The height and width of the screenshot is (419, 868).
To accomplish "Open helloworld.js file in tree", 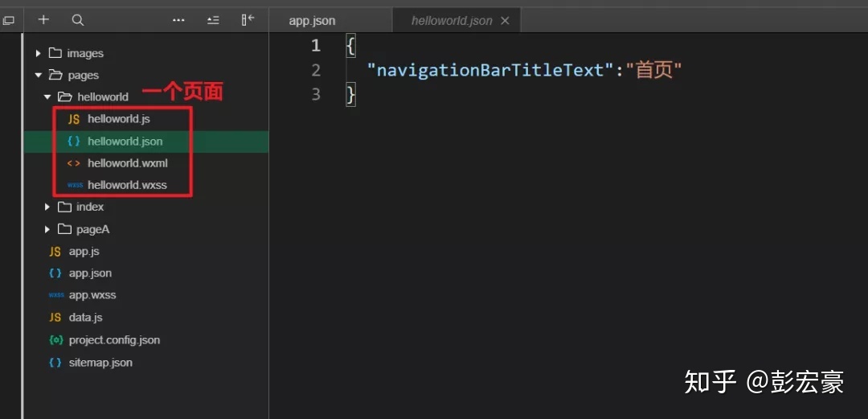I will pyautogui.click(x=118, y=119).
